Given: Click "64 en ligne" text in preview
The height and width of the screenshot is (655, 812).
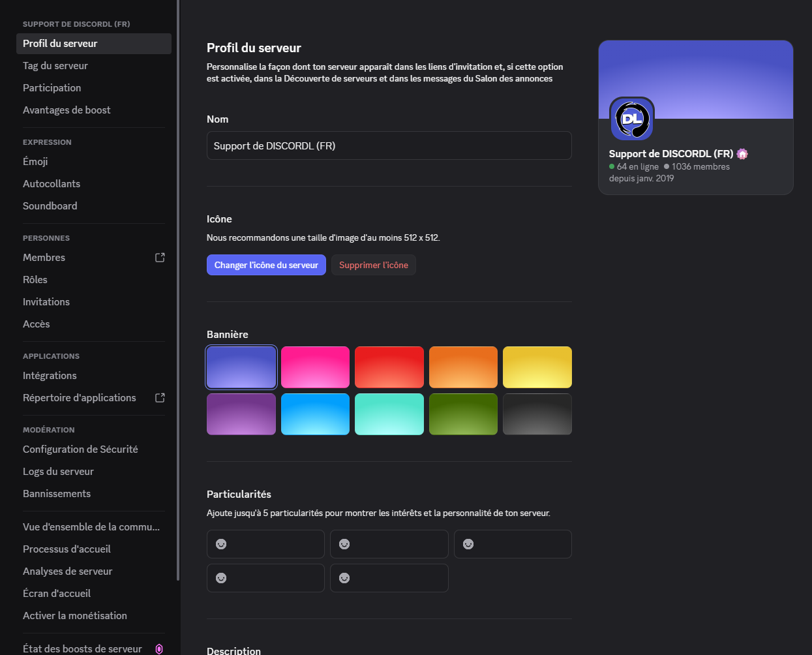Looking at the screenshot, I should pos(638,166).
